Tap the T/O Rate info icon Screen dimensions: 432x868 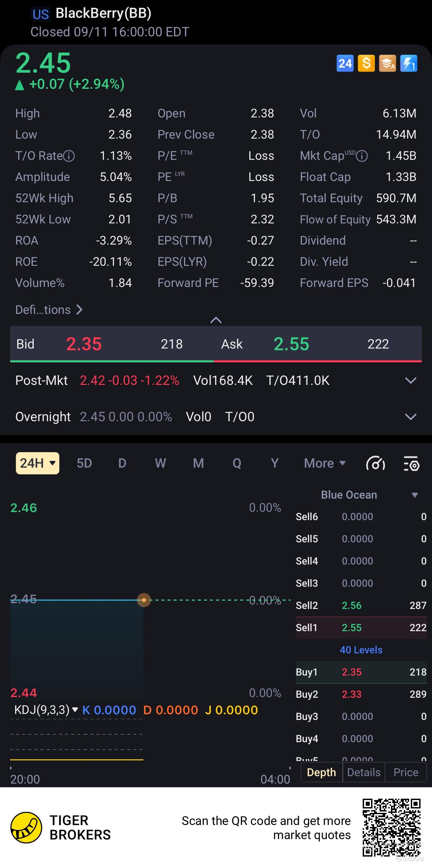pos(69,156)
